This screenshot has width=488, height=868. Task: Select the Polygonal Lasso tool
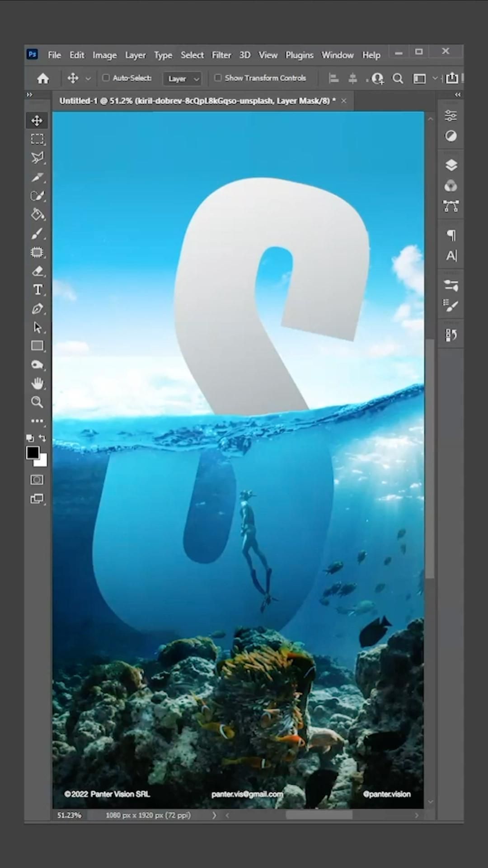click(37, 158)
